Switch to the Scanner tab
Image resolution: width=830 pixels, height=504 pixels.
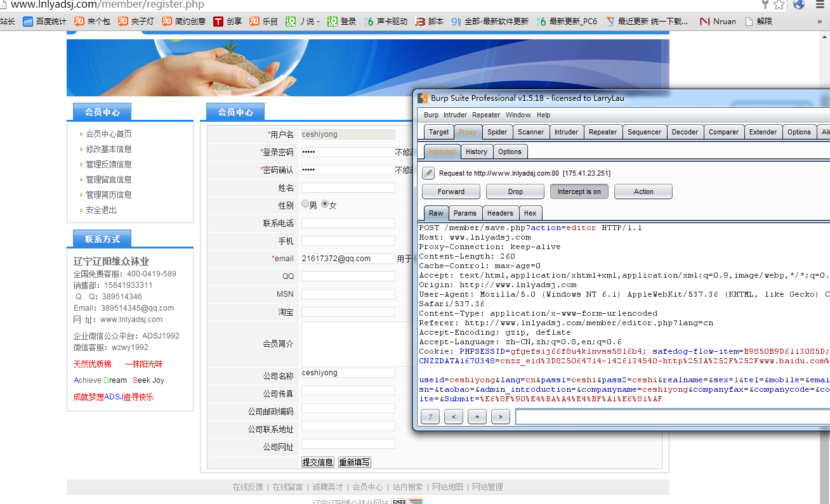530,132
